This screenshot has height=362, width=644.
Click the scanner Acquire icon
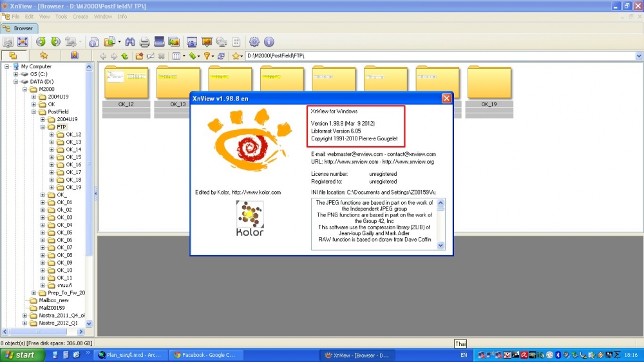pos(159,41)
